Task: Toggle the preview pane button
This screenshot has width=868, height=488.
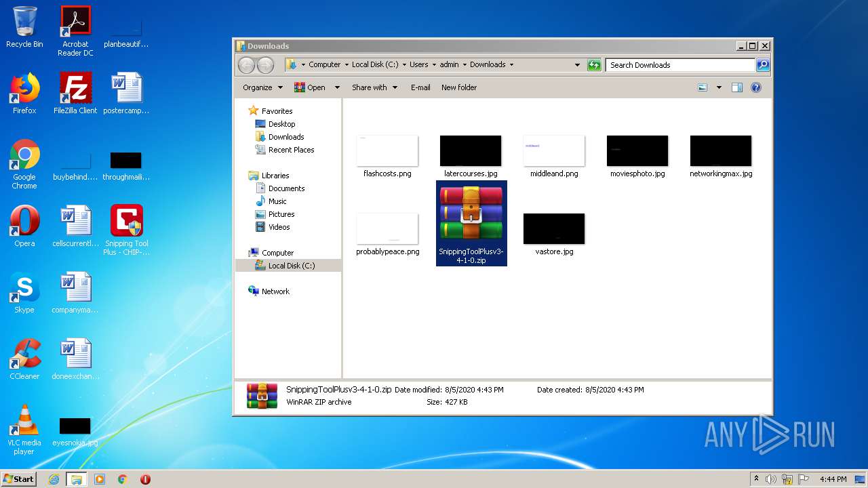Action: tap(737, 87)
